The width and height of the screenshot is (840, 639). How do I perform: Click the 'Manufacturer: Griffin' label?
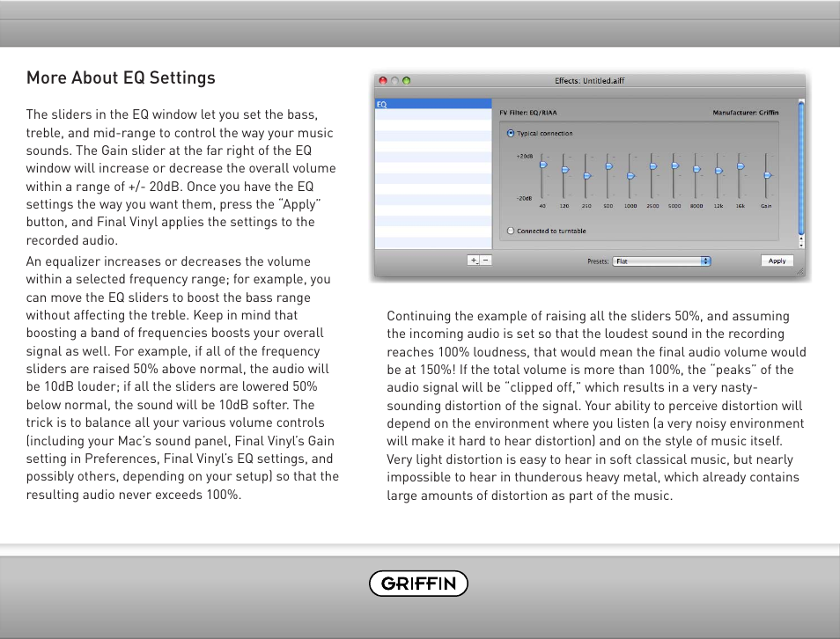[x=745, y=113]
